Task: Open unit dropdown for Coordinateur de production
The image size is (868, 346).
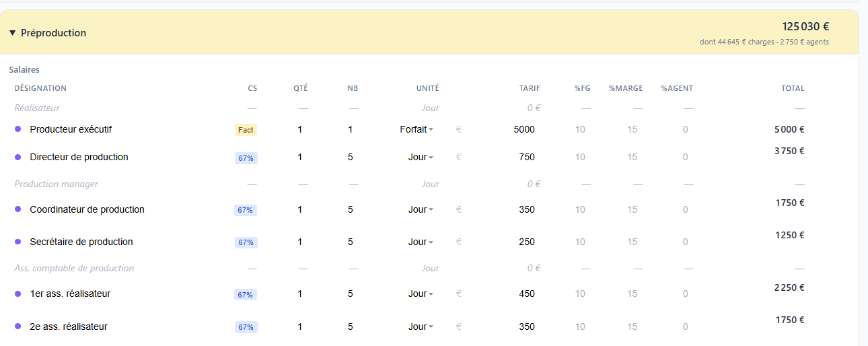Action: 421,209
